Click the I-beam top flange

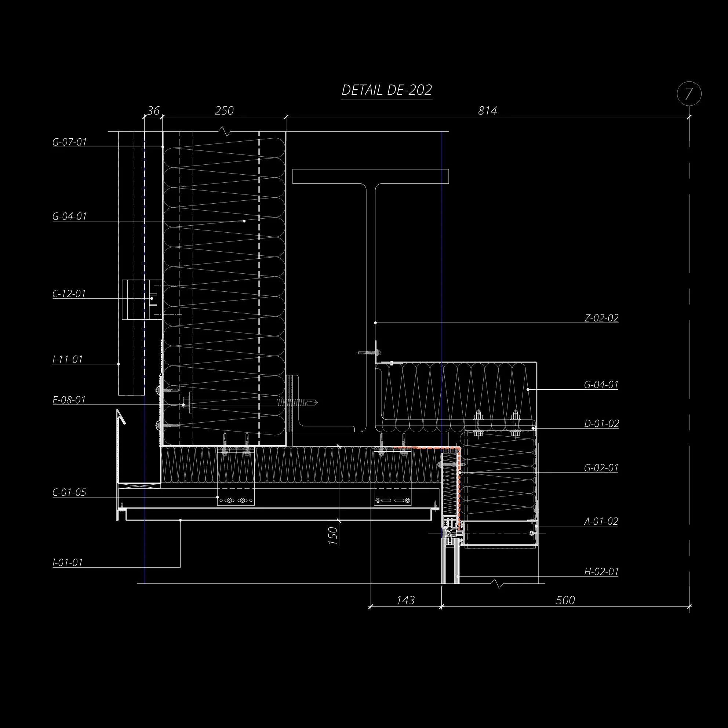pyautogui.click(x=370, y=176)
